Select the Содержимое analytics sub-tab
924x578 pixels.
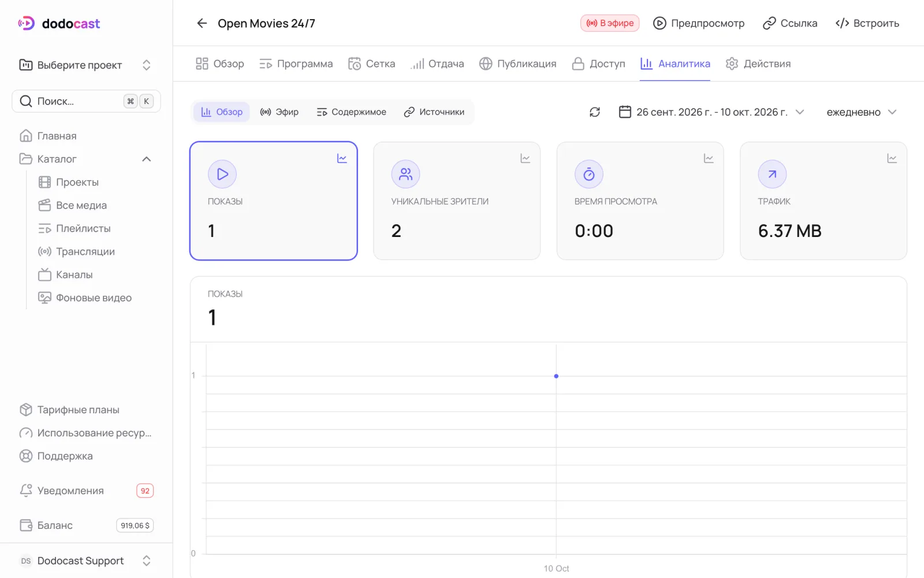coord(351,112)
